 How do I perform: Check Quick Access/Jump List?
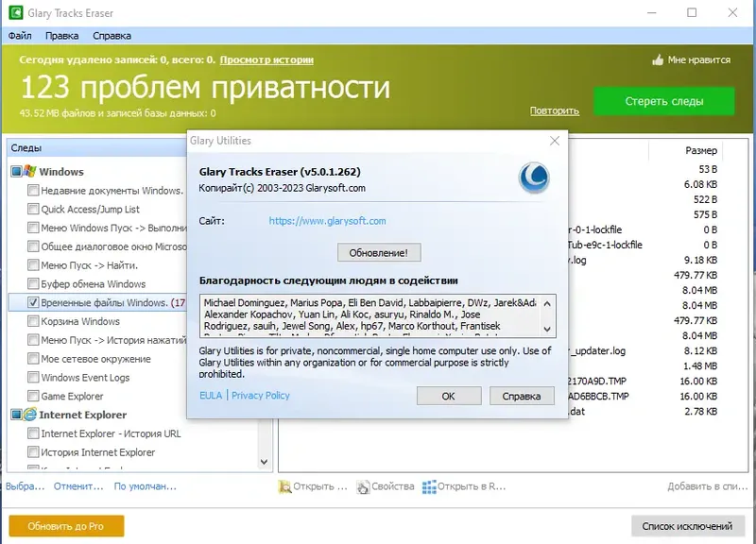pyautogui.click(x=33, y=209)
